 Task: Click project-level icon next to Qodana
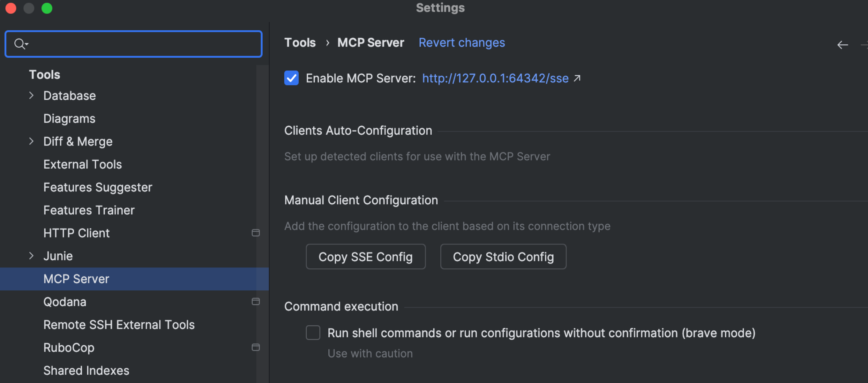tap(255, 302)
